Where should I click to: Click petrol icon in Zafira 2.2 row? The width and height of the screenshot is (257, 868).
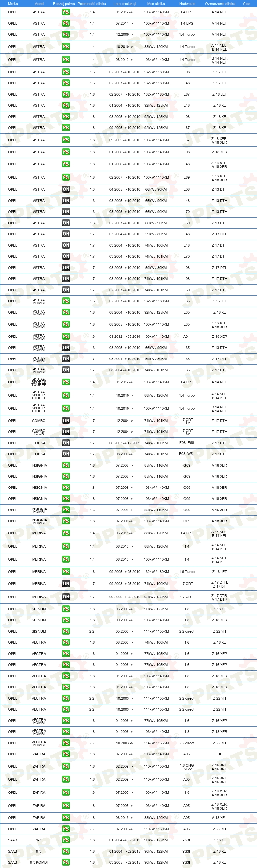pos(66,829)
